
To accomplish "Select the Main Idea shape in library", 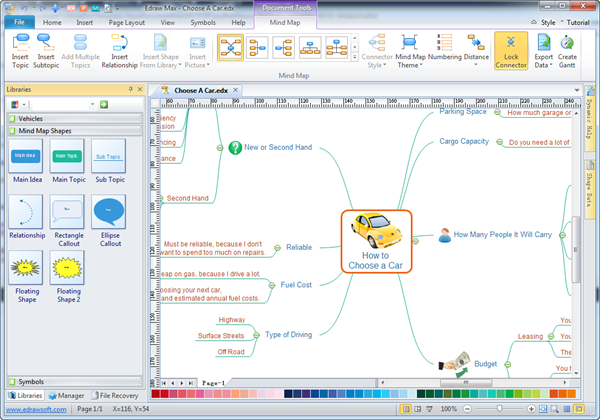I will tap(25, 157).
